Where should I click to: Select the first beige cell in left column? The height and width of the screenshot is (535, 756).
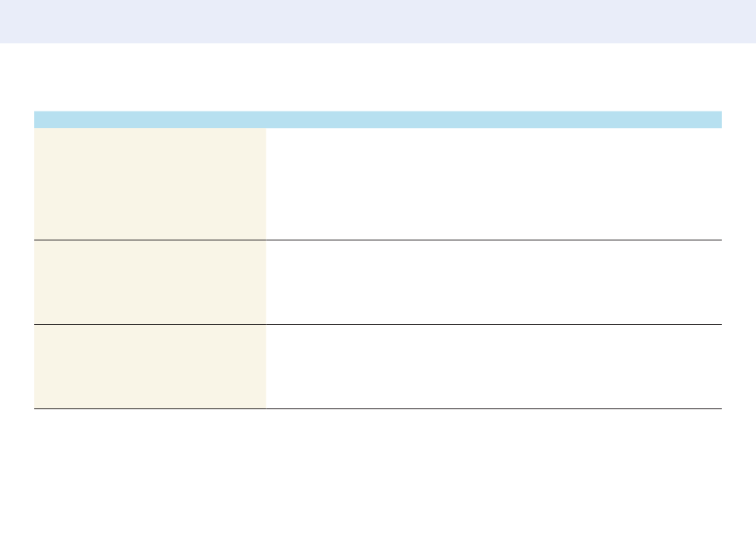point(150,184)
